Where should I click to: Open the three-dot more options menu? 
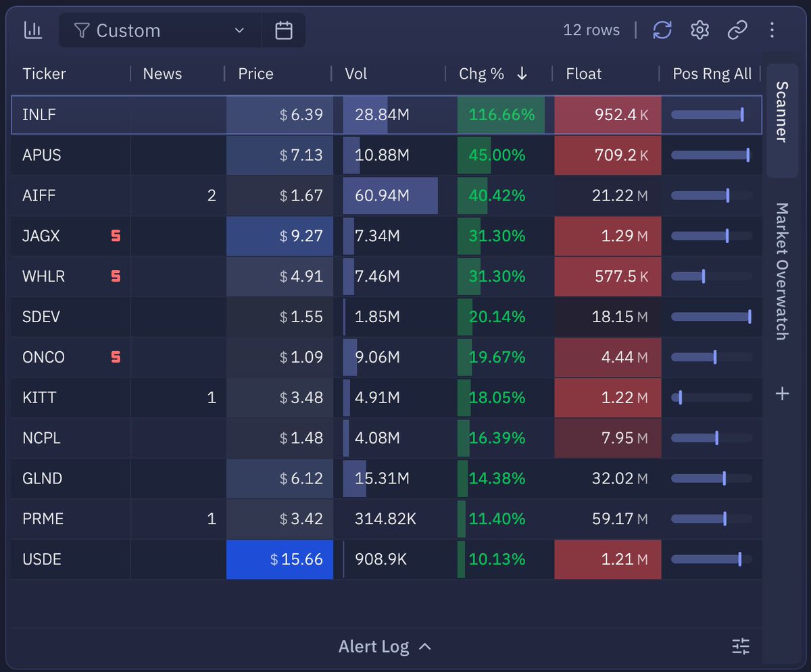(x=772, y=30)
